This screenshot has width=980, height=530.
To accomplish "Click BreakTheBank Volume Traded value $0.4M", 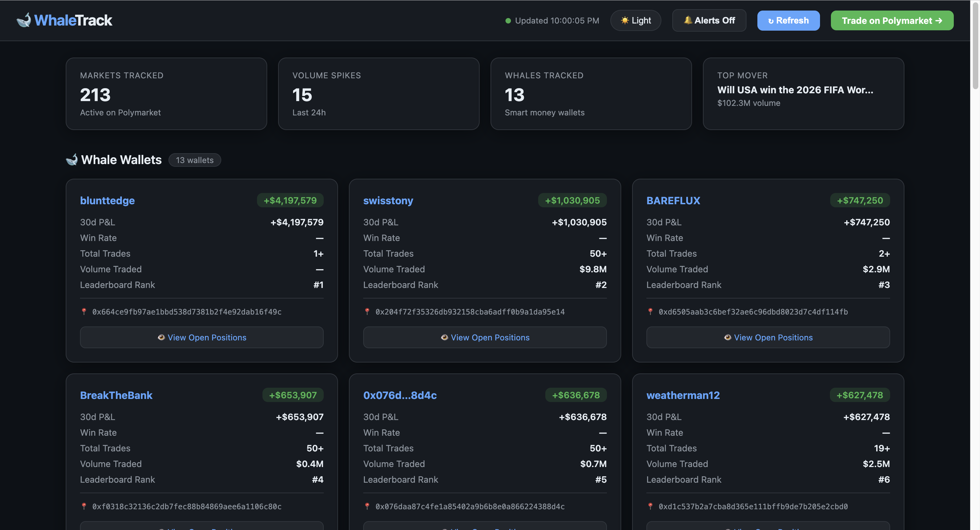I will coord(310,464).
